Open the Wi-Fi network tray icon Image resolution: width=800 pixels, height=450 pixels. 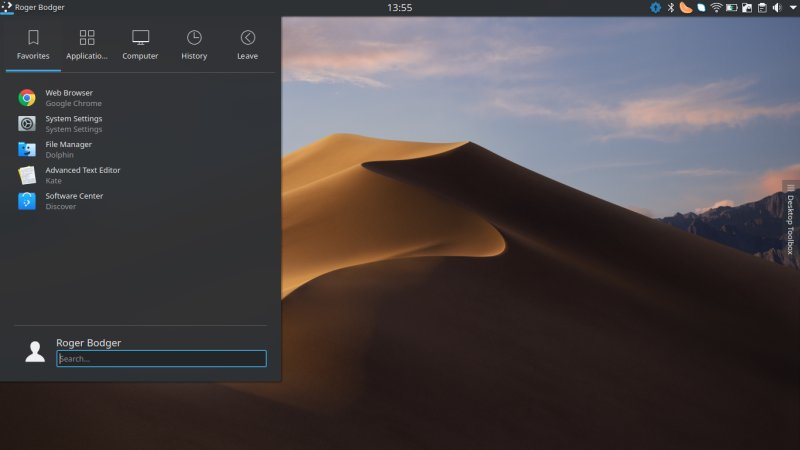[716, 8]
